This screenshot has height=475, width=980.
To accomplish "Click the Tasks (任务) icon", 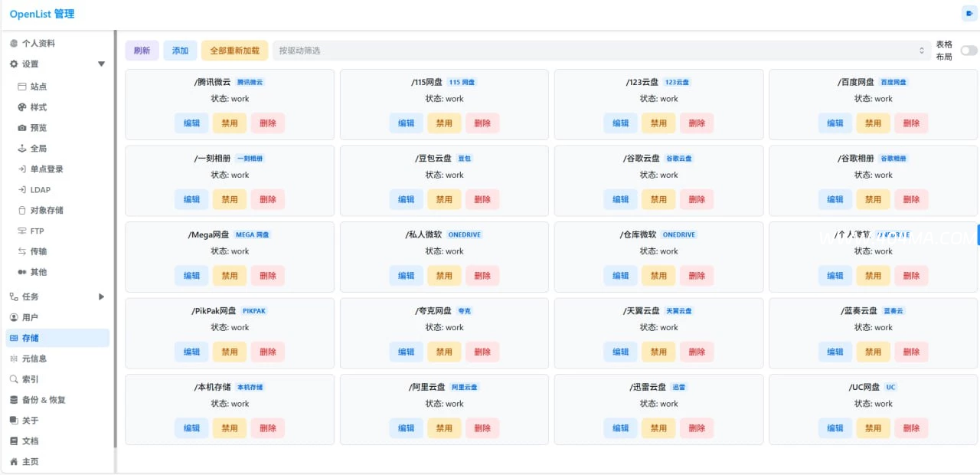I will [x=14, y=296].
